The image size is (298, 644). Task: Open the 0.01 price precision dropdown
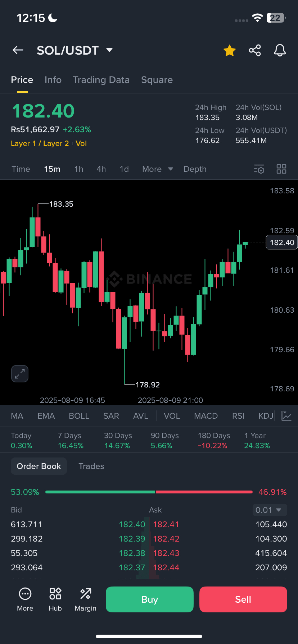coord(270,510)
